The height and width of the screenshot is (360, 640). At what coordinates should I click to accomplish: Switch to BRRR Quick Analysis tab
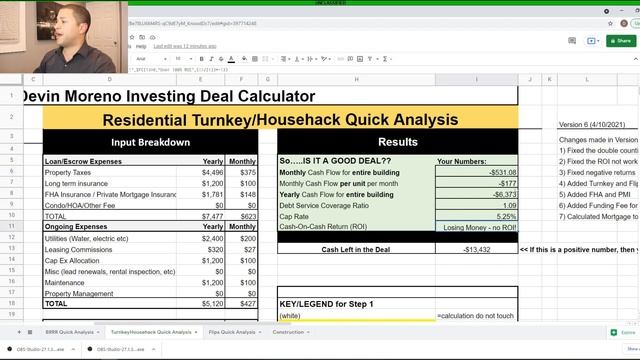pyautogui.click(x=69, y=332)
